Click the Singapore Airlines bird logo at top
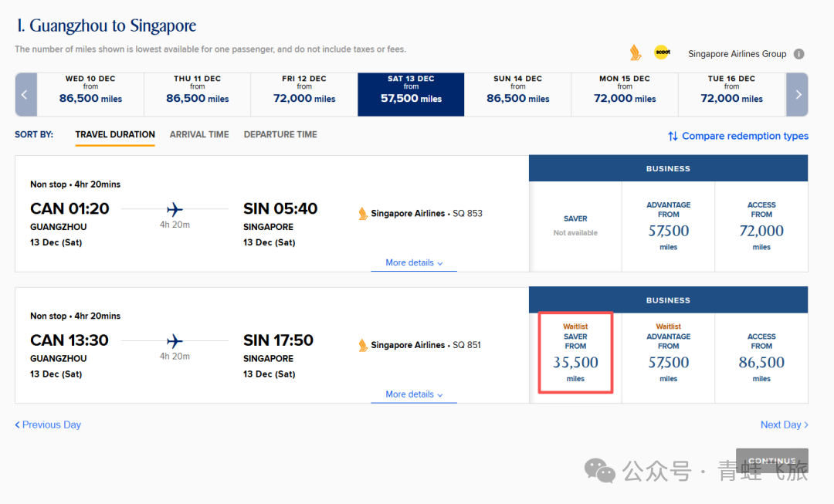The image size is (834, 504). point(636,52)
